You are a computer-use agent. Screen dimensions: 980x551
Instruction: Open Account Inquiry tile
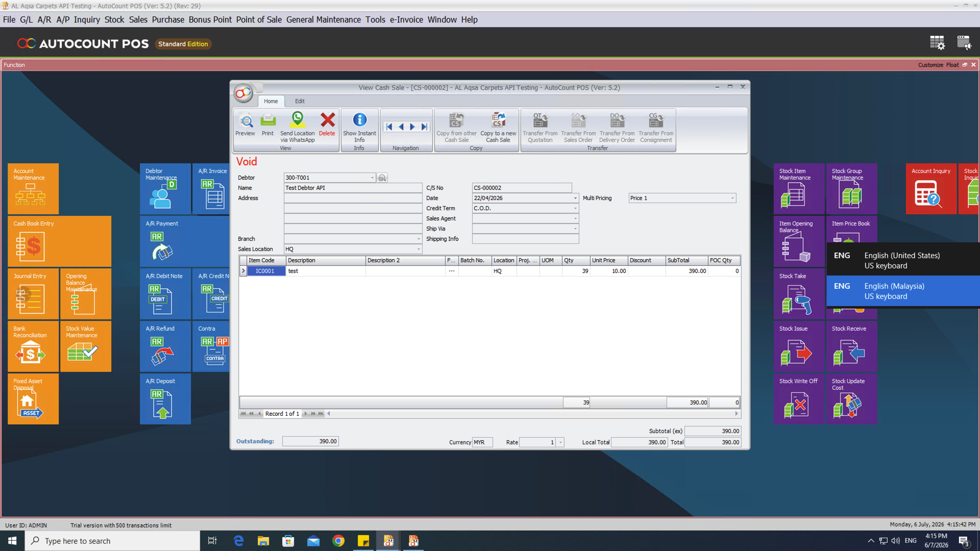931,189
